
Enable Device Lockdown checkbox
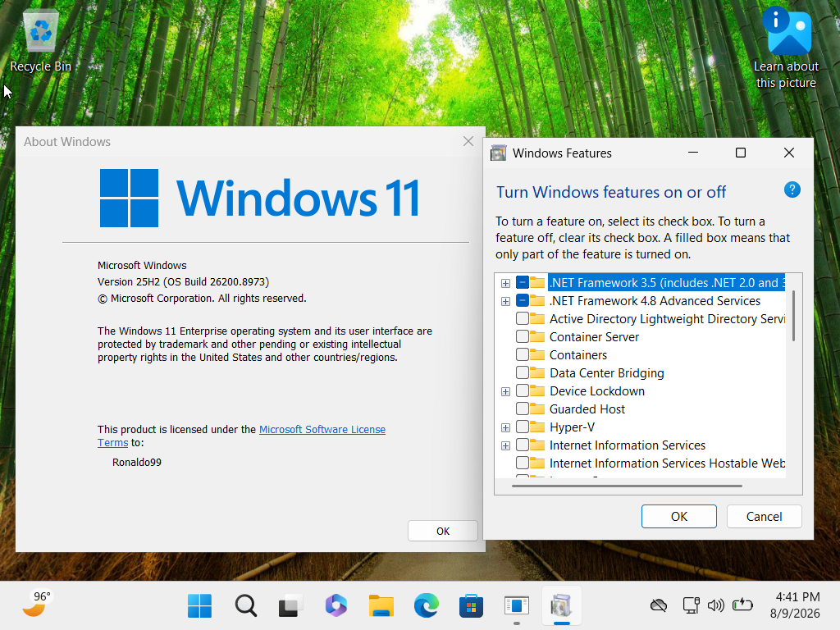pyautogui.click(x=523, y=390)
